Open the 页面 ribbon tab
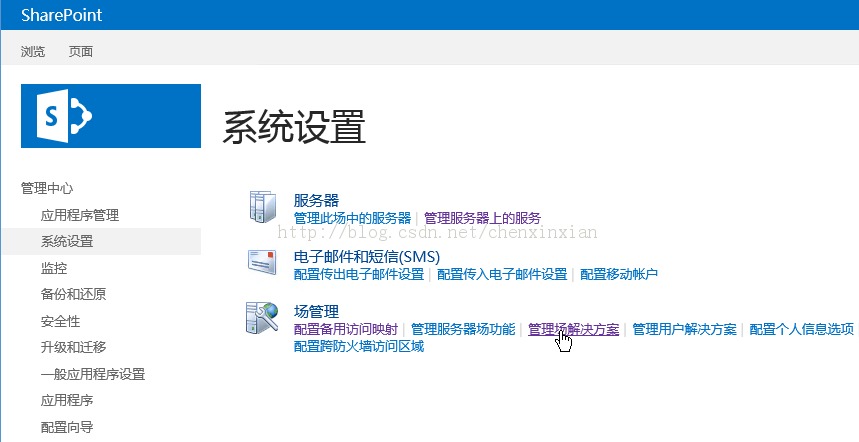 pyautogui.click(x=81, y=51)
